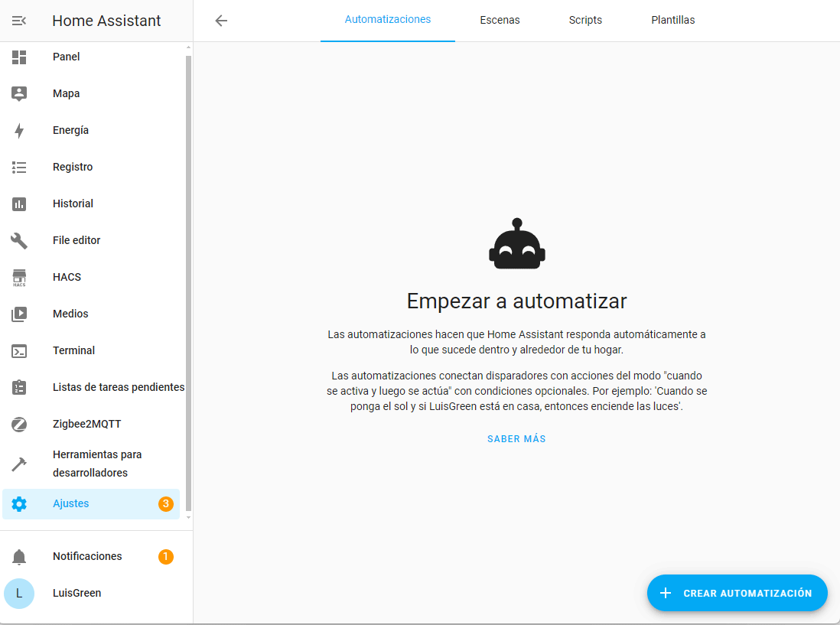
Task: Click the sidebar scrollbar up arrow
Action: pos(188,47)
